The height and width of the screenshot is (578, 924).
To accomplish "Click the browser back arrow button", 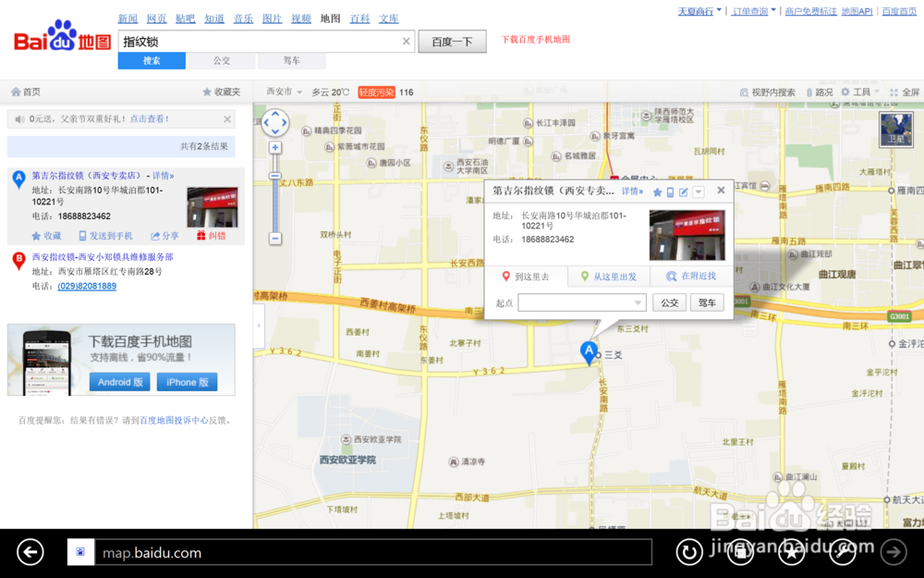I will coord(30,553).
